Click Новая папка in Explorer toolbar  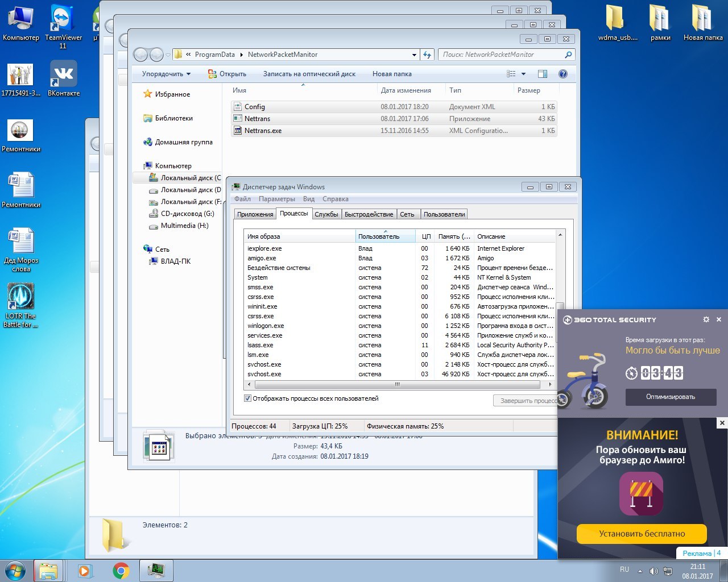pos(392,74)
